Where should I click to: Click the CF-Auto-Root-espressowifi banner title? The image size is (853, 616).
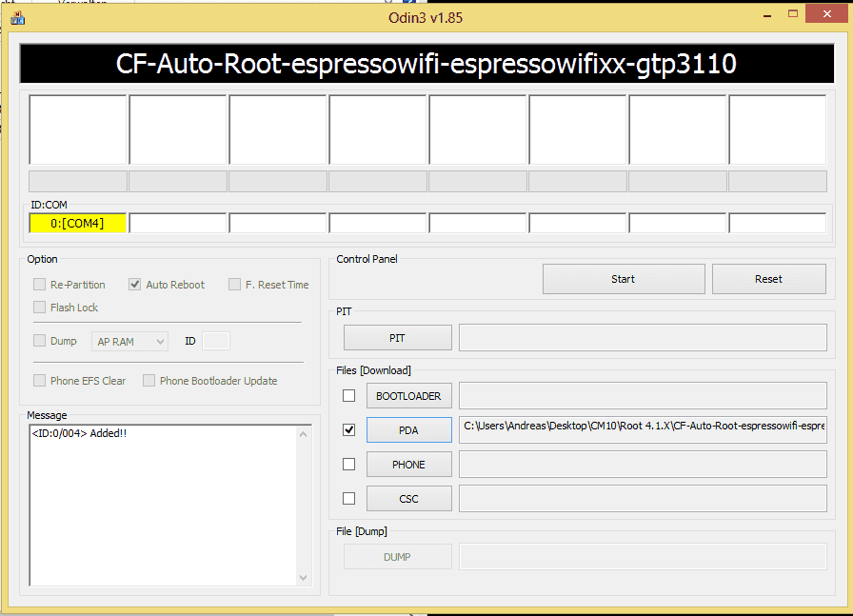point(426,64)
